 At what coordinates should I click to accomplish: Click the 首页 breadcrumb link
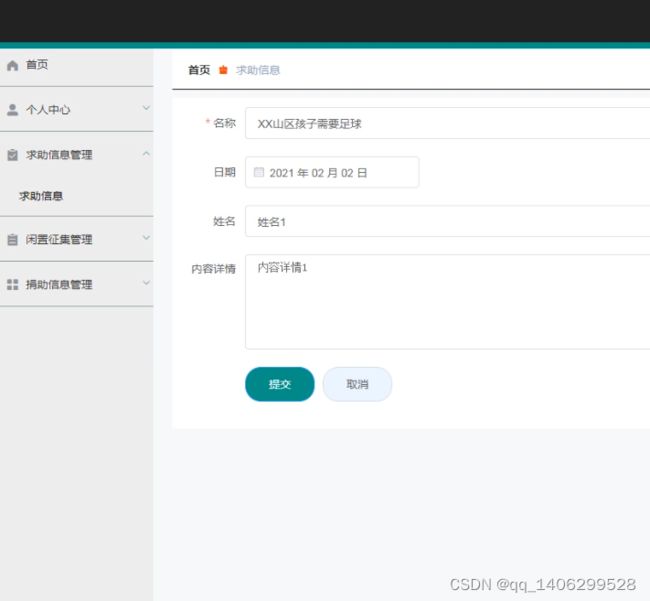[199, 70]
